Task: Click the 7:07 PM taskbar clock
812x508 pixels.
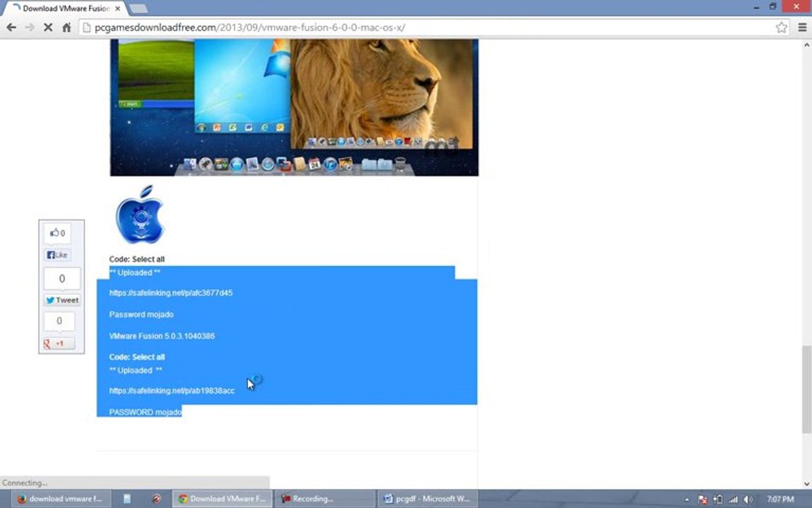Action: (780, 500)
